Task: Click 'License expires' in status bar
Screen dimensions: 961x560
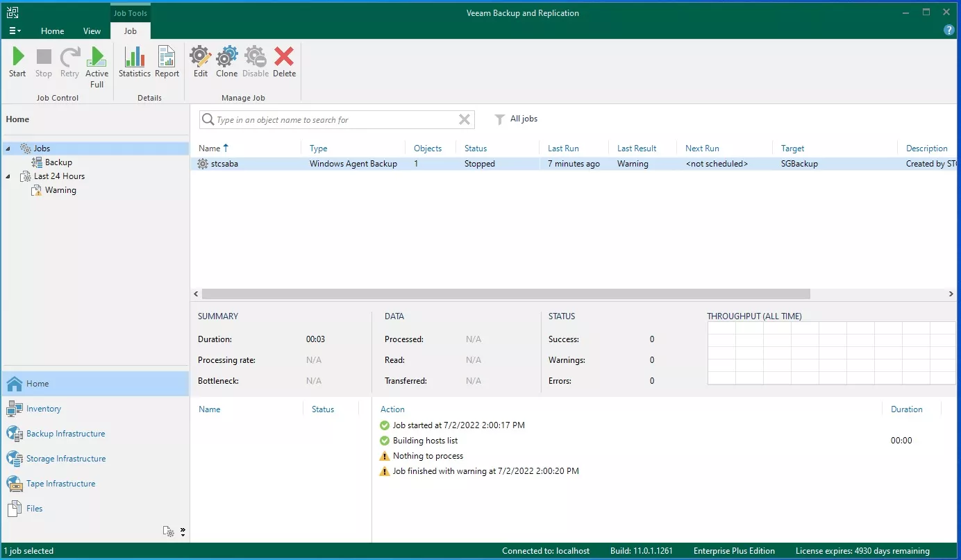Action: (862, 551)
